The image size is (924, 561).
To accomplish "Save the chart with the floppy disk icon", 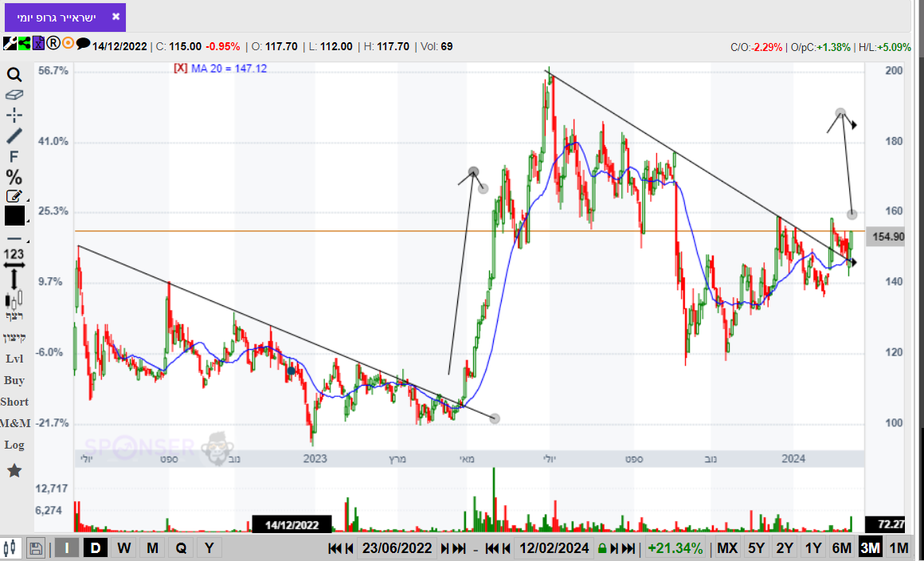I will pyautogui.click(x=36, y=547).
